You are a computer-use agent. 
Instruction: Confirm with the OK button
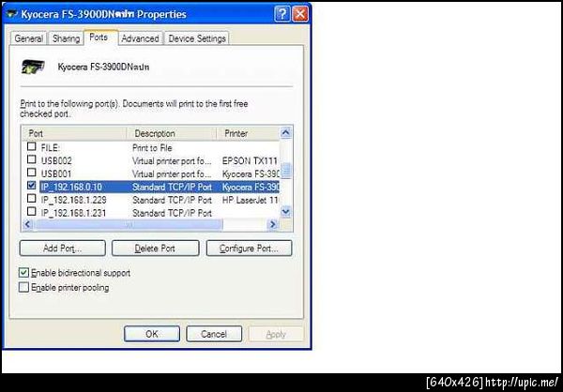(151, 334)
